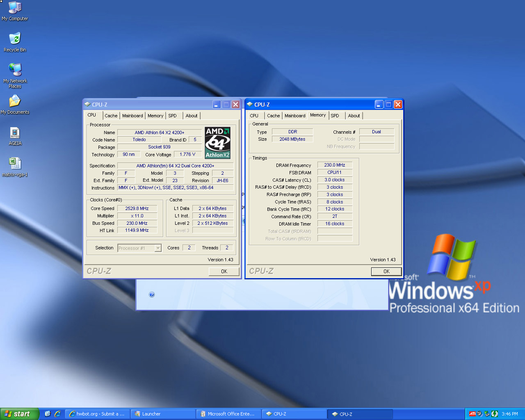Image resolution: width=525 pixels, height=420 pixels.
Task: Open Processor #1 selection dropdown
Action: (139, 248)
